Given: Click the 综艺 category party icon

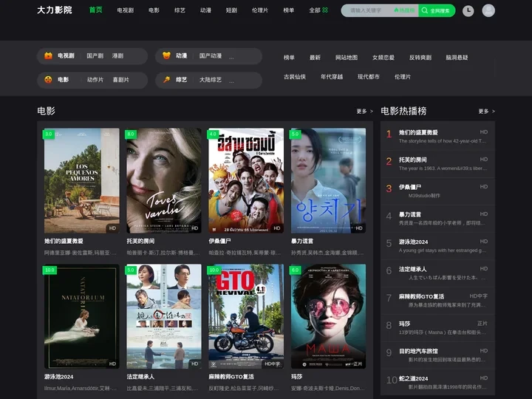Looking at the screenshot, I should (x=166, y=80).
